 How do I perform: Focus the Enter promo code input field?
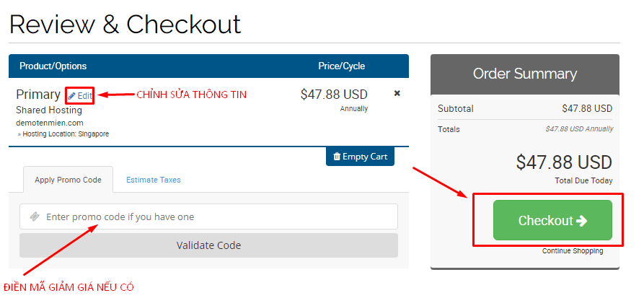[216, 217]
